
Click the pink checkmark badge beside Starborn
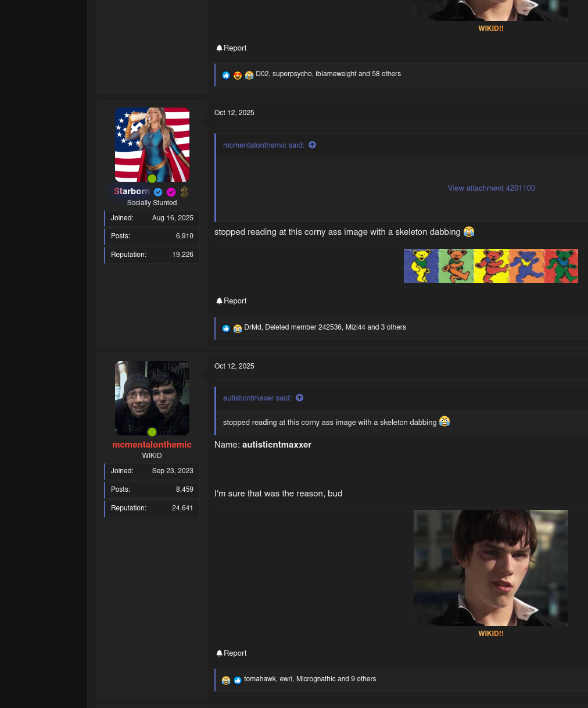171,192
